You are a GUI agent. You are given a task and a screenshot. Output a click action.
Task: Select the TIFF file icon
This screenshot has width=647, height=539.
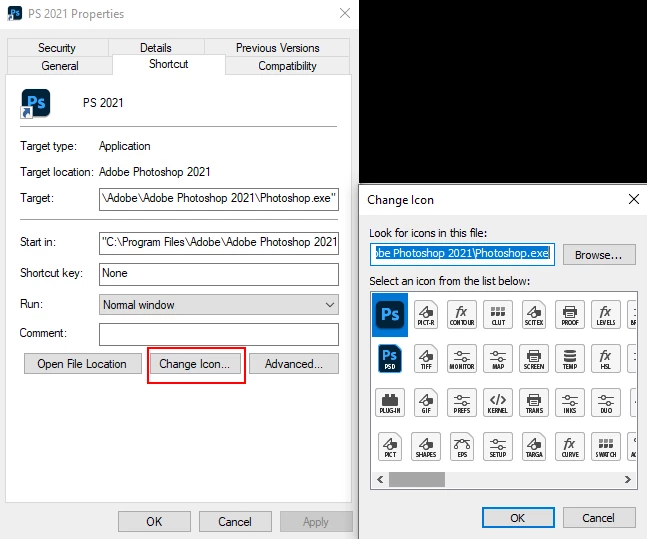[x=426, y=358]
